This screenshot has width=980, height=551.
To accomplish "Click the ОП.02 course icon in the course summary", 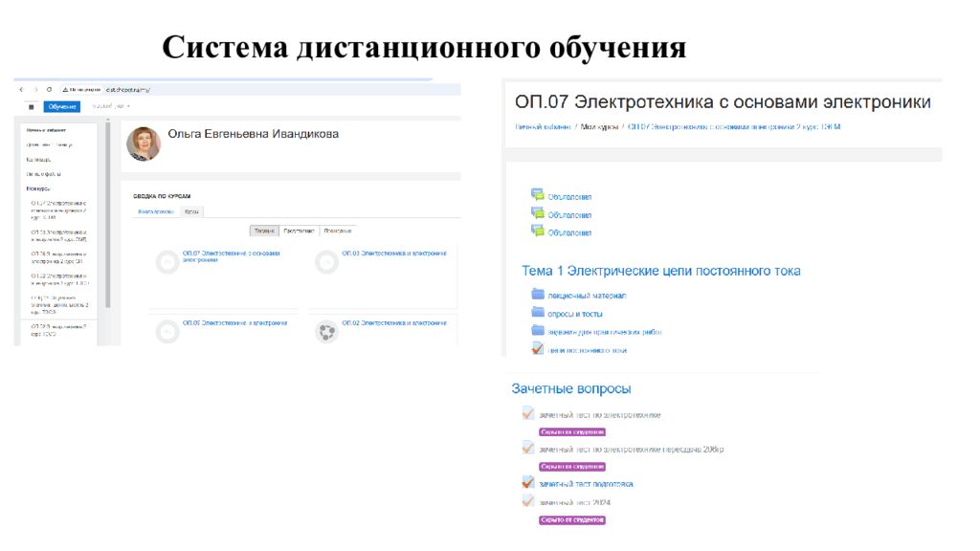I will [x=326, y=332].
